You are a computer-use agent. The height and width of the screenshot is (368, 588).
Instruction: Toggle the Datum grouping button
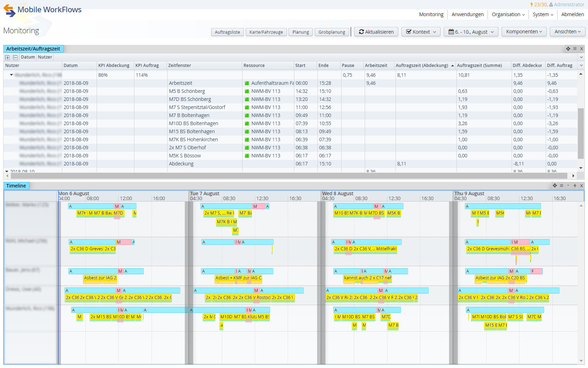[28, 57]
